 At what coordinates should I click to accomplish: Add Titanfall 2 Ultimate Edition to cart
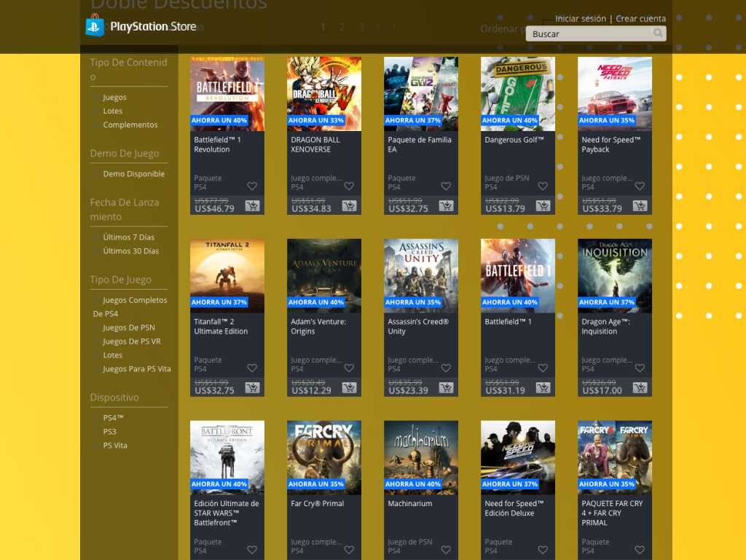pos(252,387)
